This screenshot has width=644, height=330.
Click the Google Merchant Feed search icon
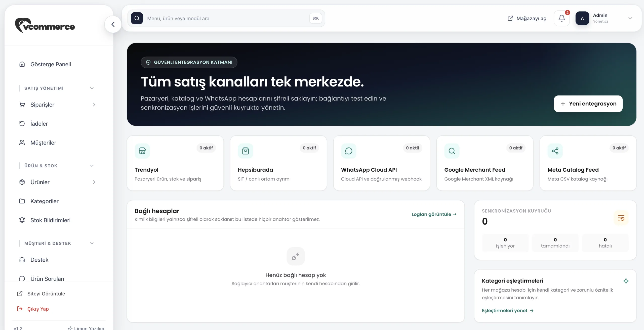tap(452, 151)
